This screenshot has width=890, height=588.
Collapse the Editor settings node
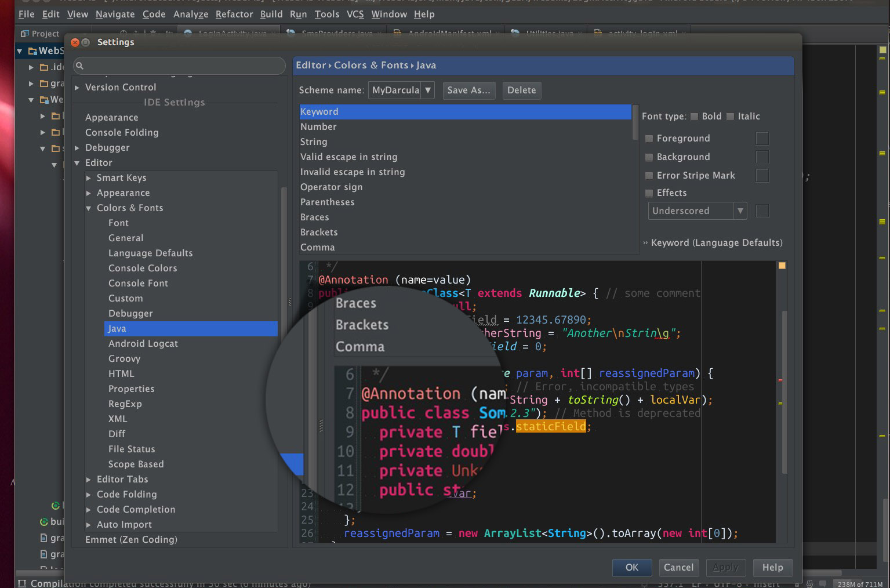(77, 163)
